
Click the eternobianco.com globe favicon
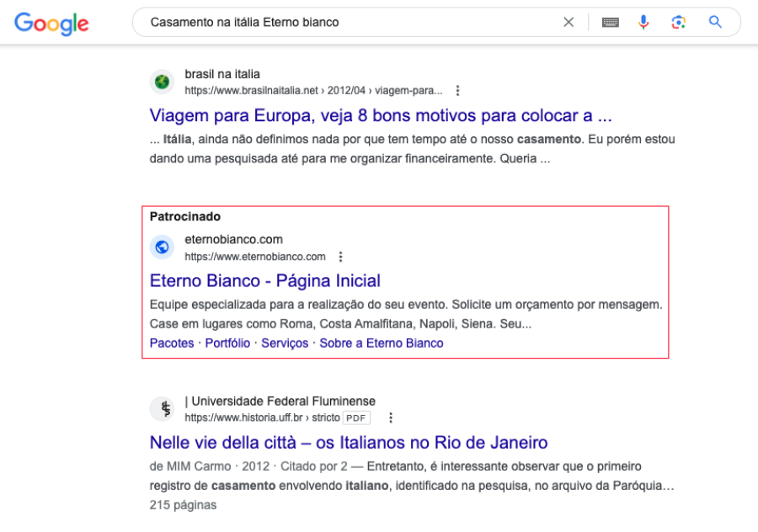[x=162, y=247]
